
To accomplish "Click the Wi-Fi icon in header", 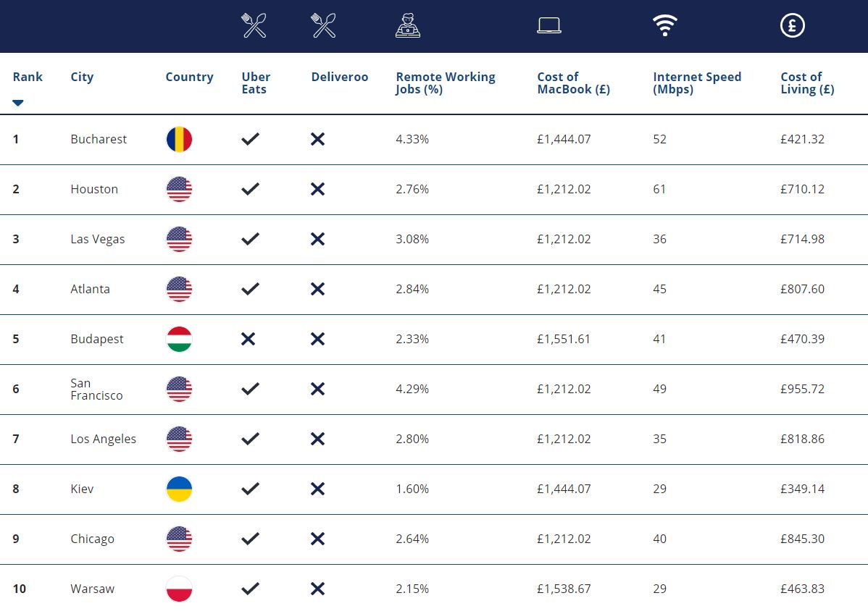I will [664, 26].
